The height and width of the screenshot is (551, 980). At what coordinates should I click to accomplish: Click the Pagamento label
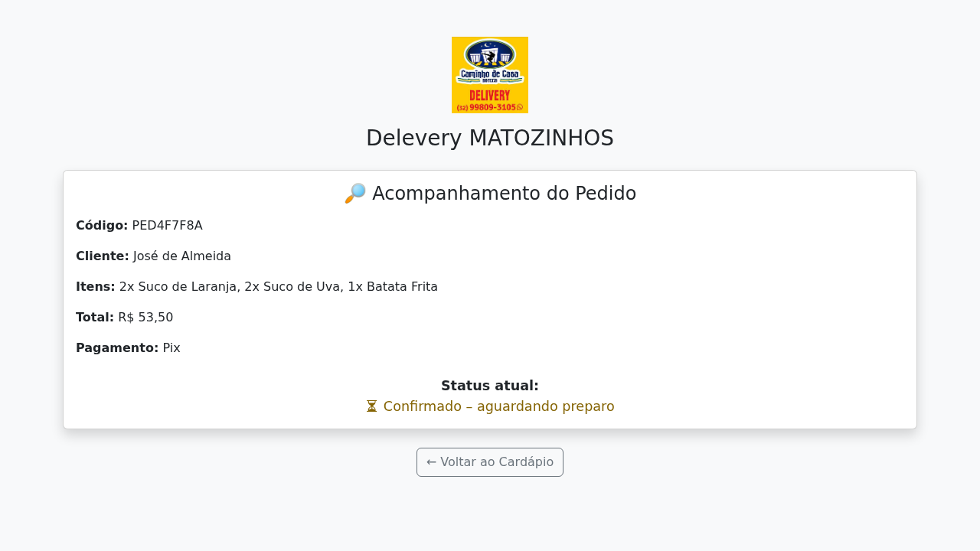click(117, 347)
